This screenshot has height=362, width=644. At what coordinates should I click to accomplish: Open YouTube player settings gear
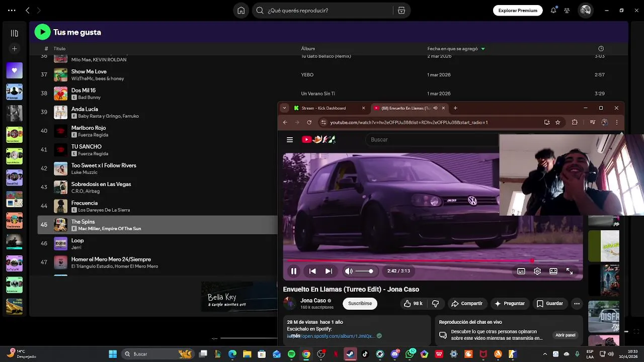[537, 271]
